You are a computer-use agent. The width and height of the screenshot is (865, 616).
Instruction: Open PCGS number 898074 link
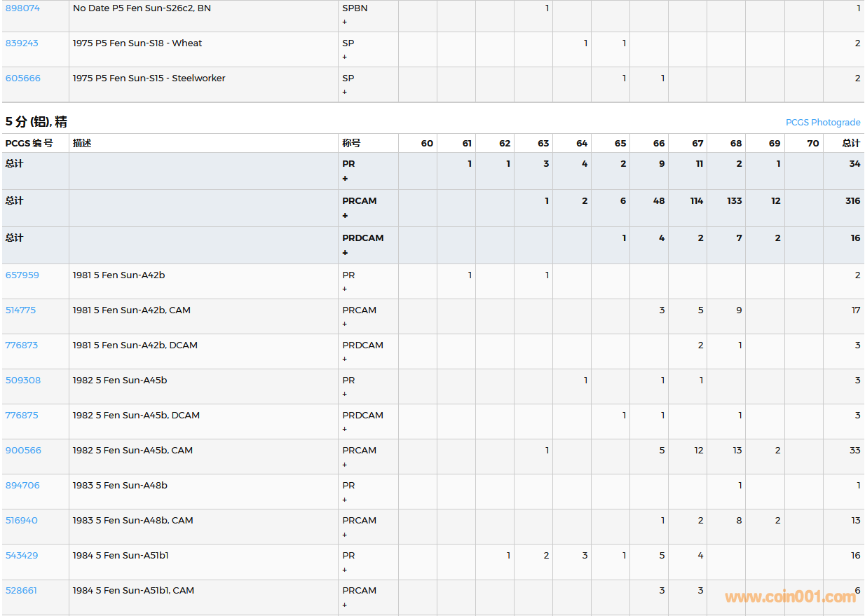(x=22, y=8)
